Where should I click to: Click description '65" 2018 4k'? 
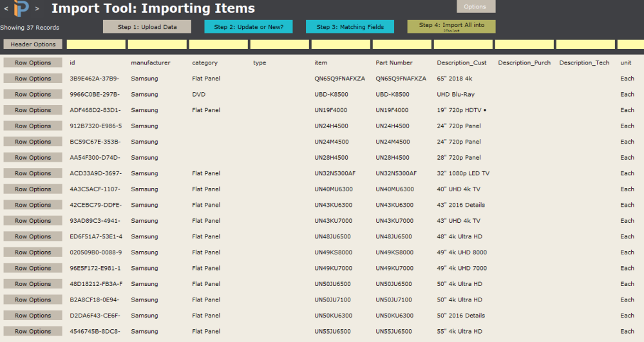pos(455,79)
